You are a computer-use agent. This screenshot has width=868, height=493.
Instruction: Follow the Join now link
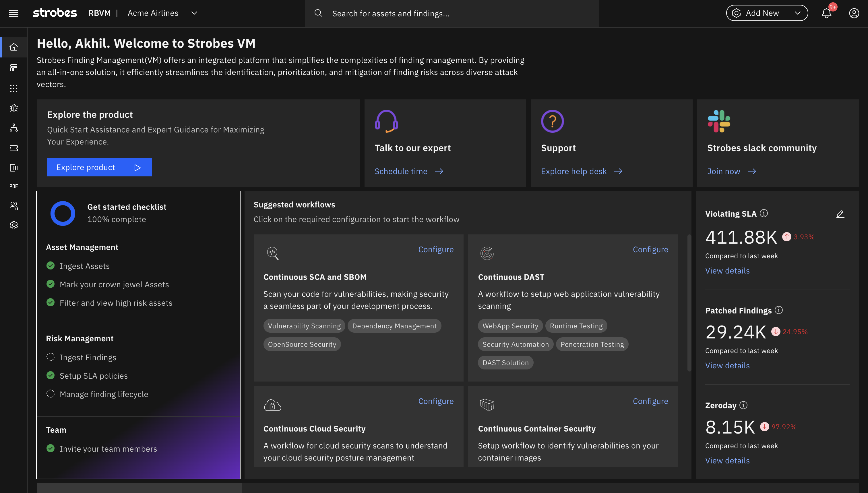(x=732, y=171)
